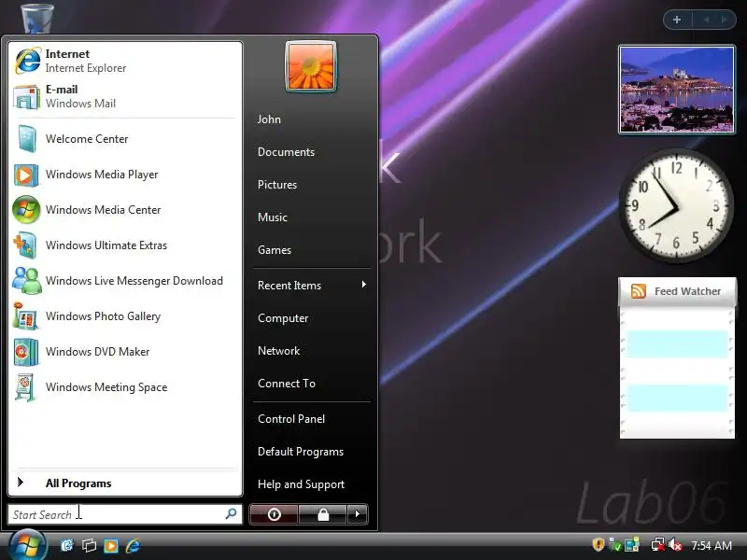Image resolution: width=747 pixels, height=560 pixels.
Task: Click the muted volume tray icon
Action: tap(675, 545)
